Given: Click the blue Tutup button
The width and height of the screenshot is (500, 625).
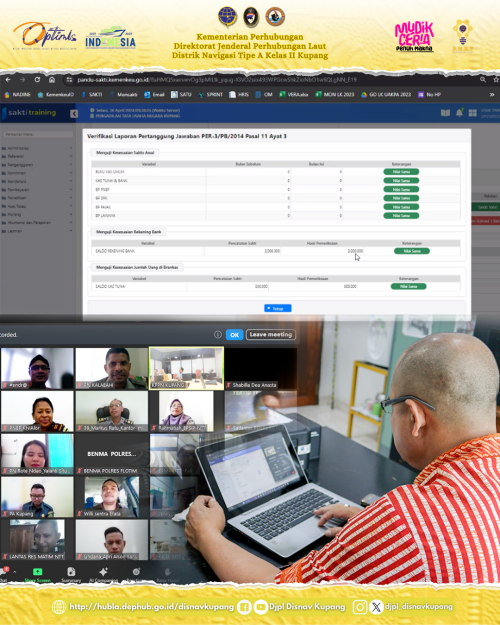Looking at the screenshot, I should [278, 308].
